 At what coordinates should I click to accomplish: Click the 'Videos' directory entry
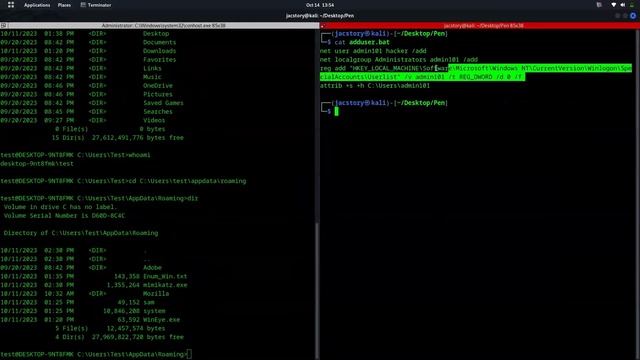click(154, 120)
